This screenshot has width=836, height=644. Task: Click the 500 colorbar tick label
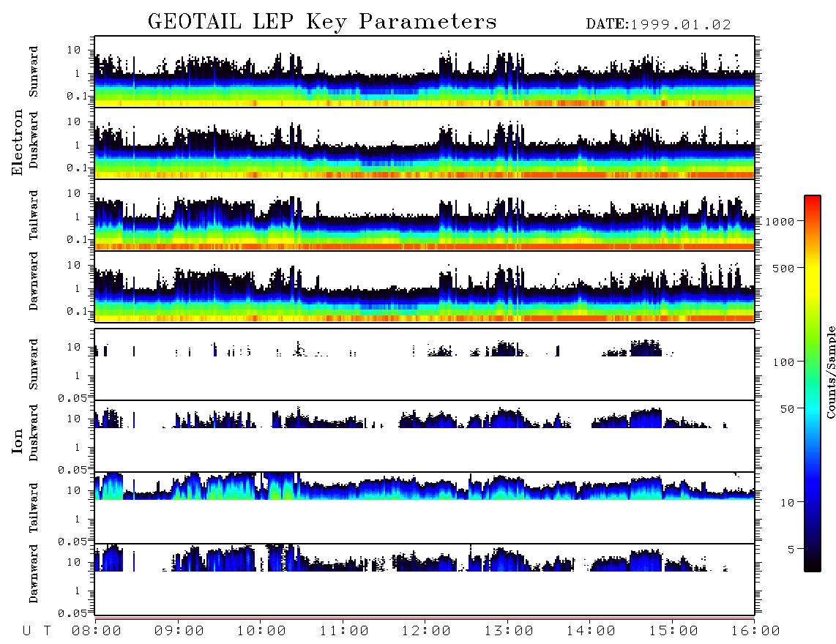pyautogui.click(x=784, y=268)
